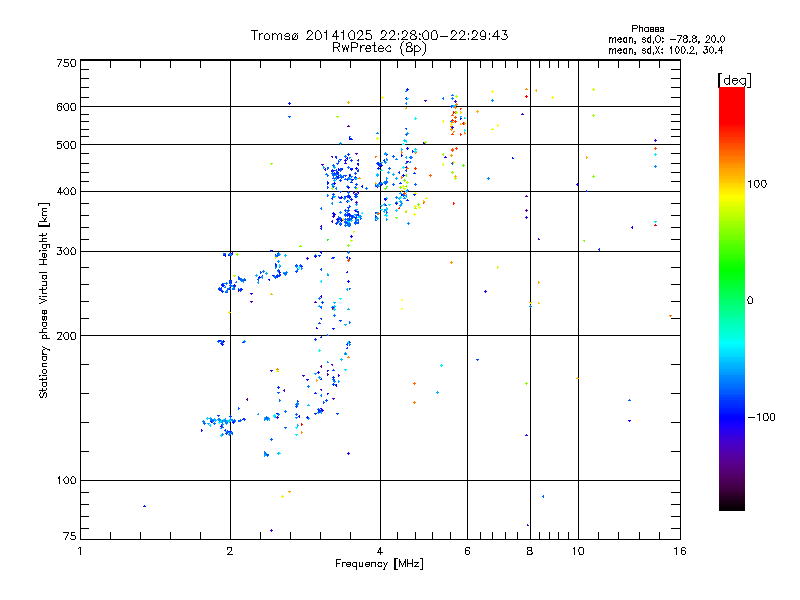Viewport: 800px width, 600px height.
Task: Click the y-axis tick label "75"
Action: pos(70,536)
